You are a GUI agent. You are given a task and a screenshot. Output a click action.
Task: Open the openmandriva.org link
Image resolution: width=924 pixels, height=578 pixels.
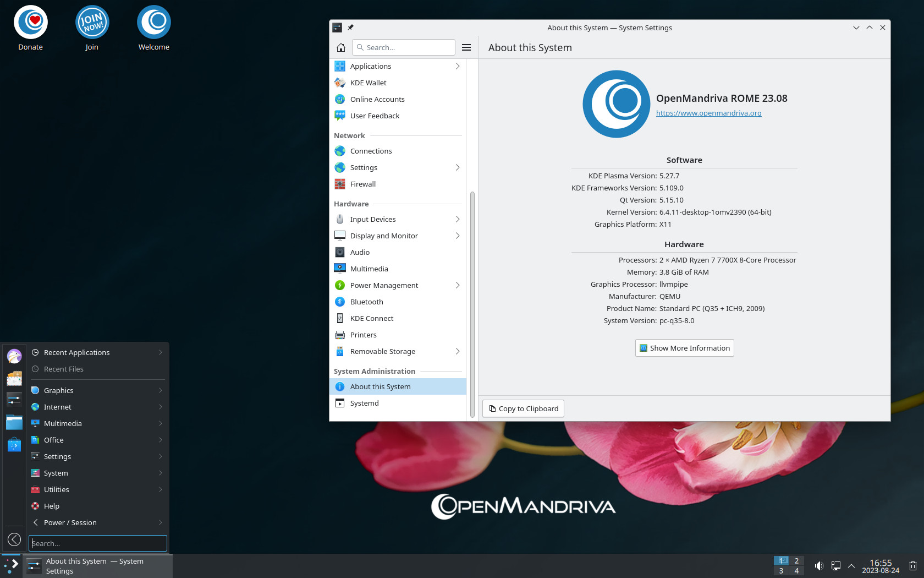pyautogui.click(x=708, y=113)
